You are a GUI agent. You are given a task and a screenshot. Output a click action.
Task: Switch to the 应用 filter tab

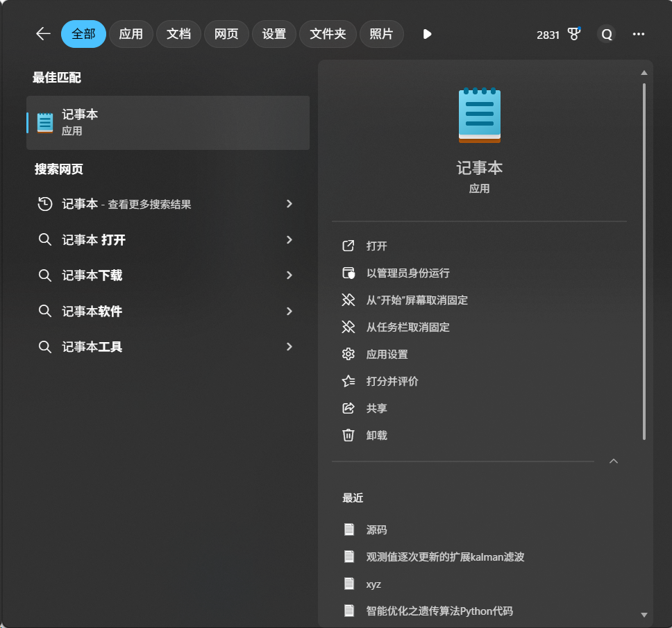131,34
